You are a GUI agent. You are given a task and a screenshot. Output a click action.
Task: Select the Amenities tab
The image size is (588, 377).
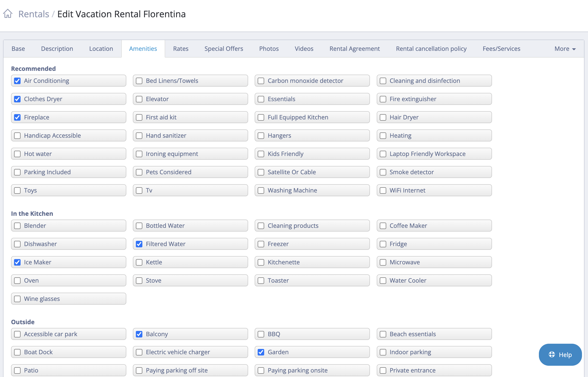(x=143, y=49)
